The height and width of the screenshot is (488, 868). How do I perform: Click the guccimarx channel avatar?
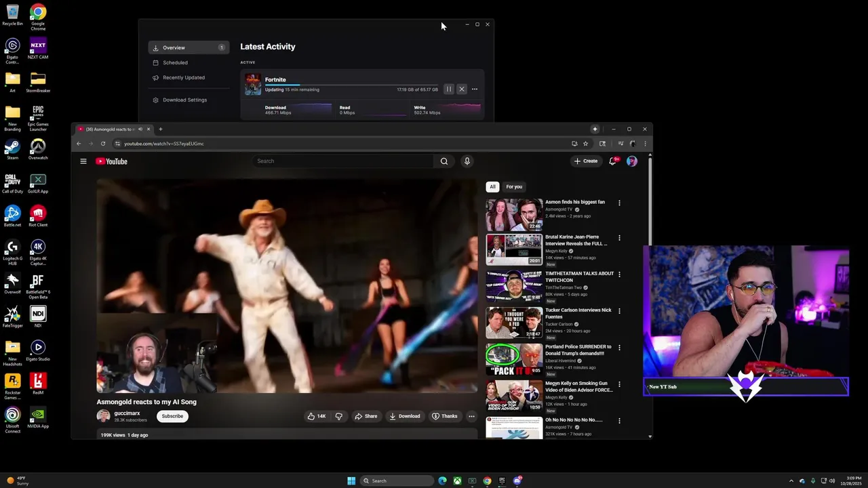pyautogui.click(x=103, y=416)
